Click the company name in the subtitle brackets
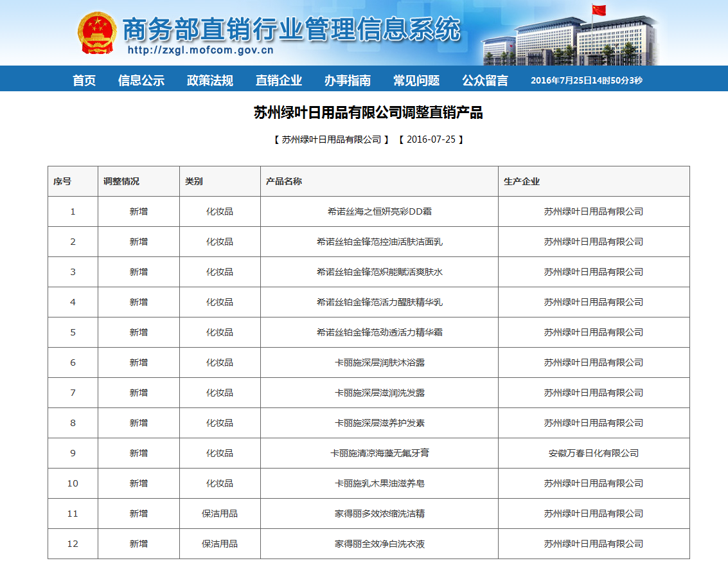 [332, 139]
